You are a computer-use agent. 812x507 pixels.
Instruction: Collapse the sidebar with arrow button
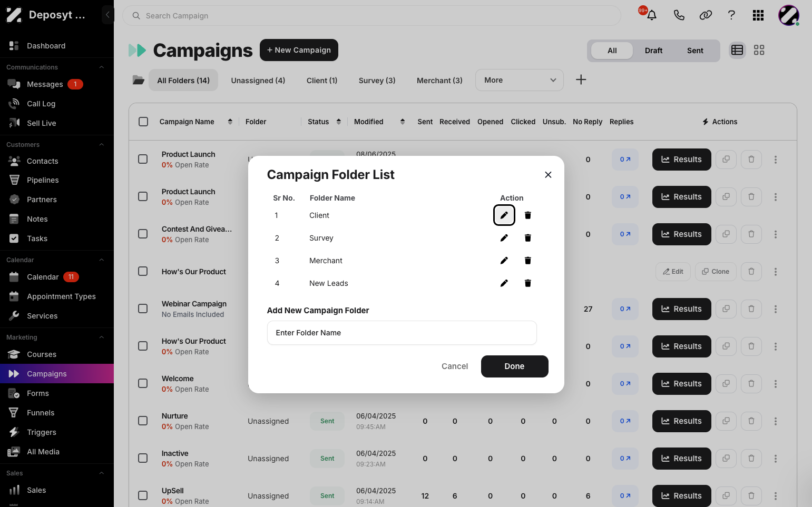coord(107,15)
